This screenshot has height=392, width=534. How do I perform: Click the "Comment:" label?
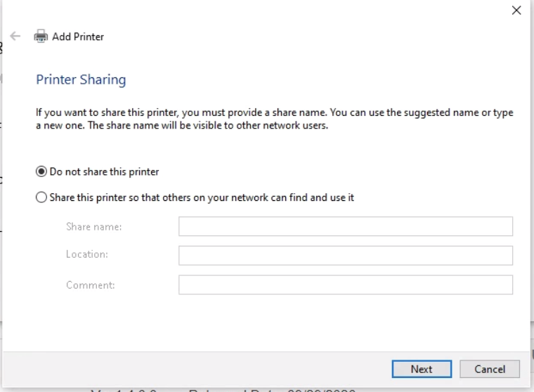click(90, 285)
